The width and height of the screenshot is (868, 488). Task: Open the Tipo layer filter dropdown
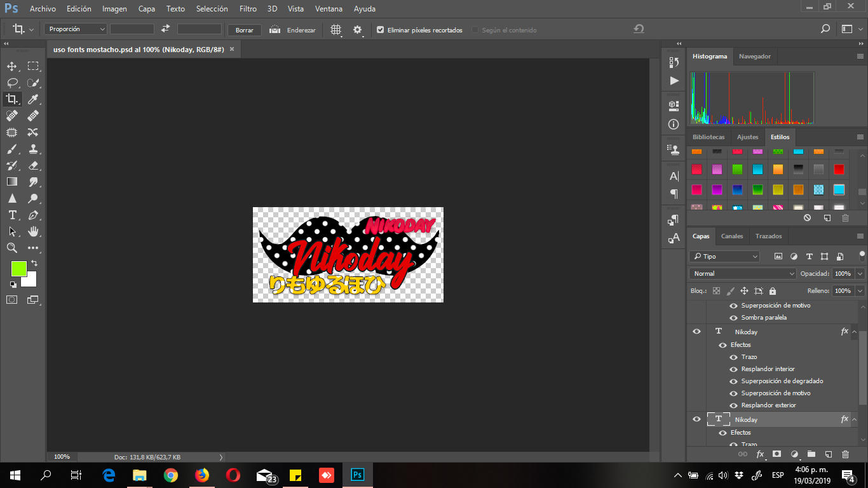tap(724, 257)
